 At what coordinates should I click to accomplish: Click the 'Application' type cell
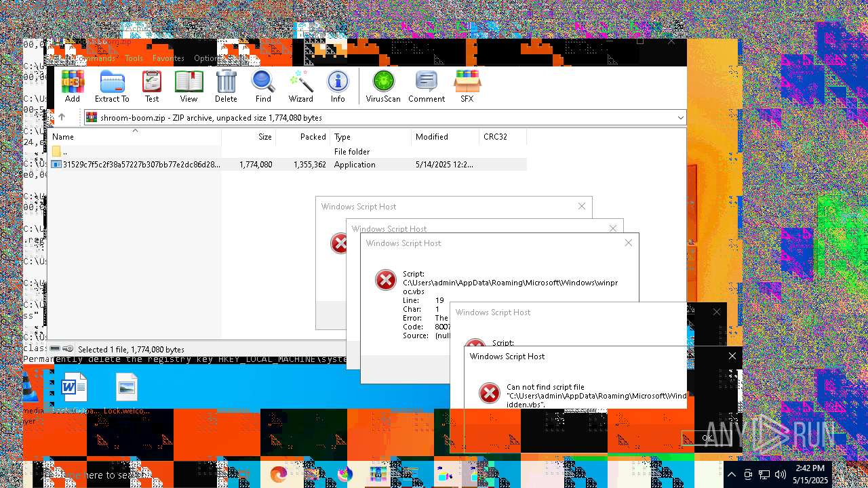point(355,165)
